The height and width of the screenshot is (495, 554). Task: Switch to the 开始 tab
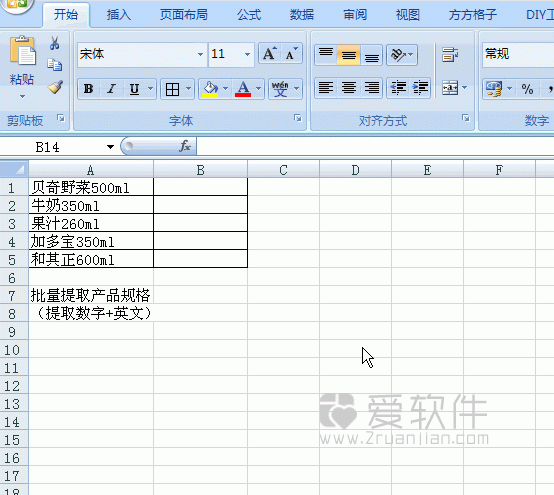pyautogui.click(x=66, y=15)
